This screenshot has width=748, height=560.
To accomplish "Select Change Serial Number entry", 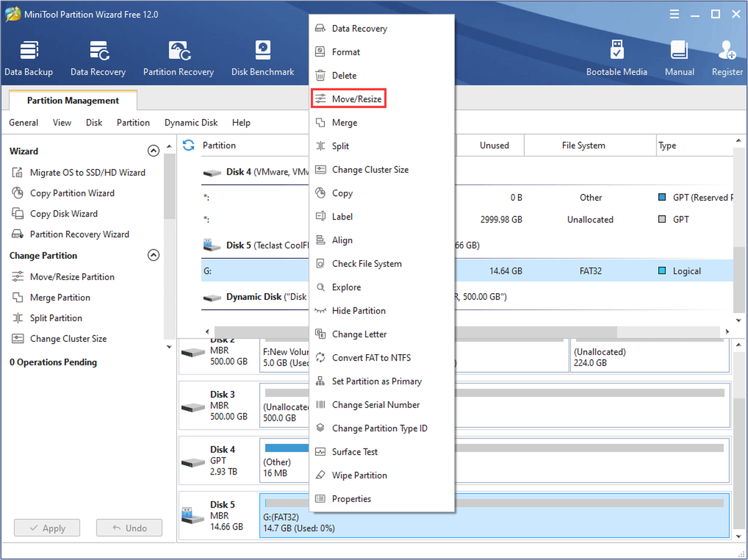I will (x=382, y=405).
